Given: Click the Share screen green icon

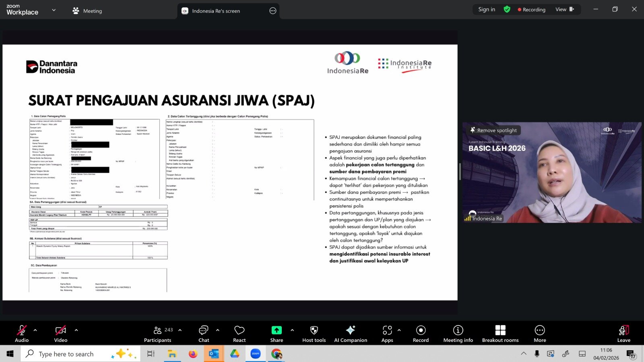Looking at the screenshot, I should (277, 333).
